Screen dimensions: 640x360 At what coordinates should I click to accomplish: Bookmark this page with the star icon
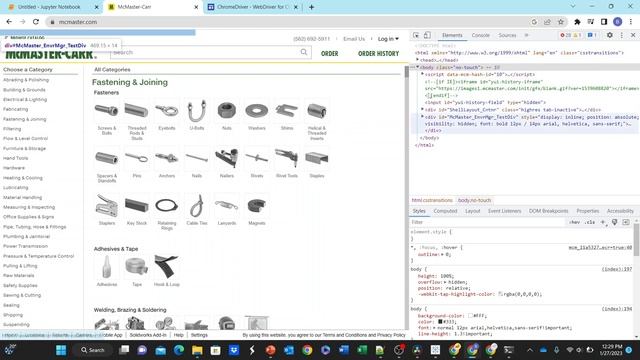click(x=561, y=22)
